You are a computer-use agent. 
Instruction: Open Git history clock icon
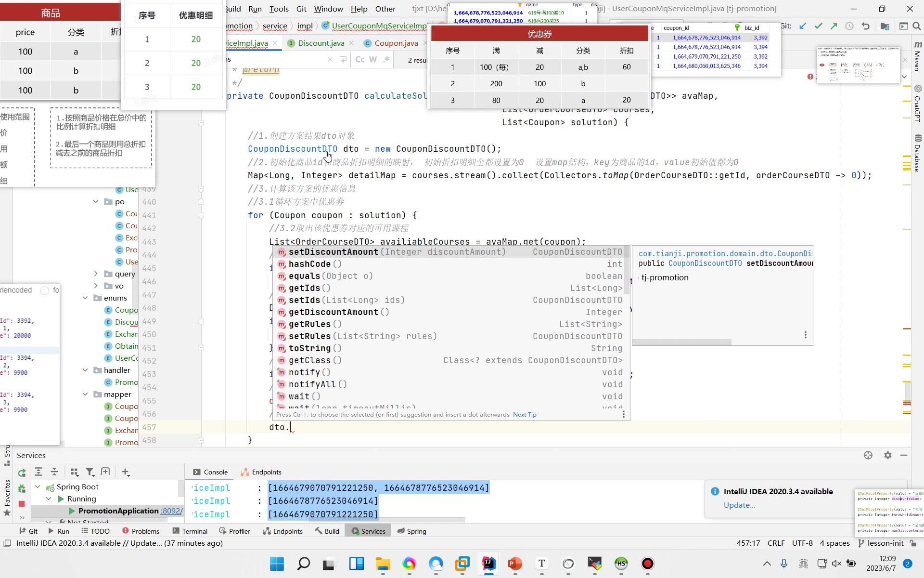click(x=849, y=26)
